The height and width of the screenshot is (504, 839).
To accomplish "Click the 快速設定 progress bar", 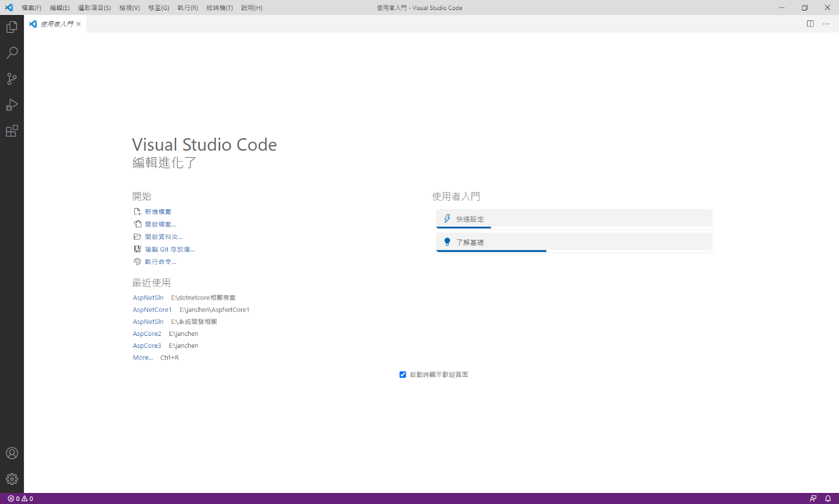I will click(574, 227).
